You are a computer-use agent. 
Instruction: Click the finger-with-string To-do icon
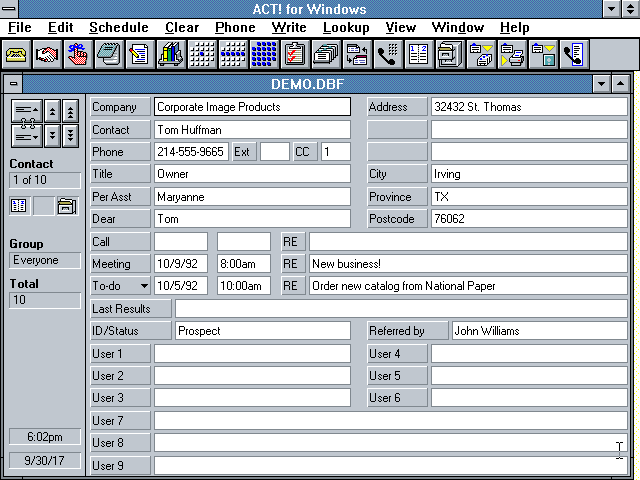78,54
